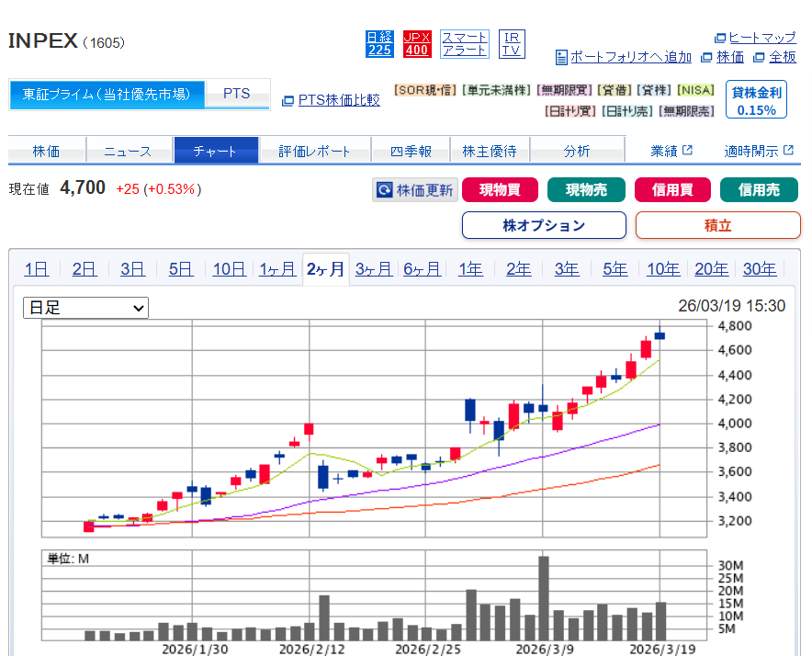Viewport: 812px width, 656px height.
Task: Open the IR TV icon
Action: [512, 44]
